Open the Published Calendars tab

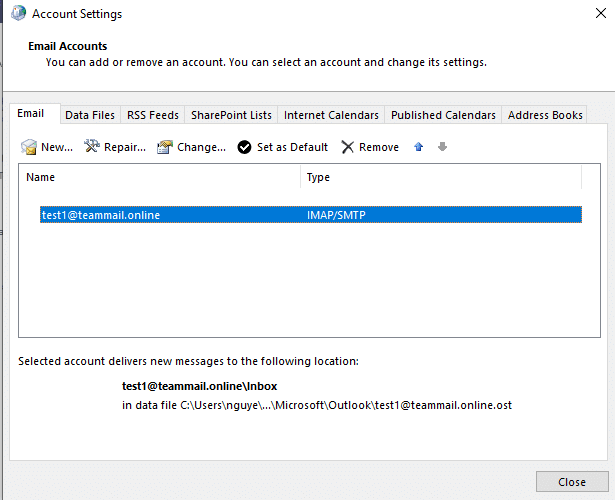point(443,115)
